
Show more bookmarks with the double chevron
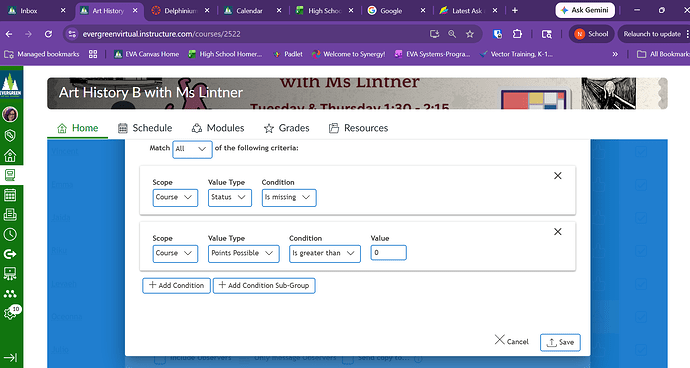tap(615, 54)
